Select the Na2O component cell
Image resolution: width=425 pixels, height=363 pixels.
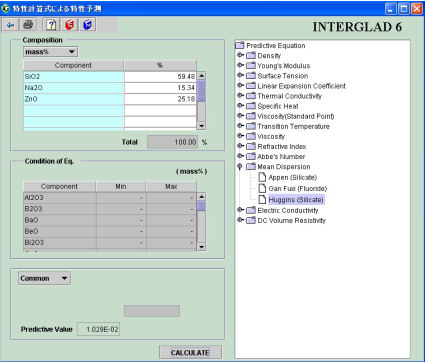(x=74, y=88)
